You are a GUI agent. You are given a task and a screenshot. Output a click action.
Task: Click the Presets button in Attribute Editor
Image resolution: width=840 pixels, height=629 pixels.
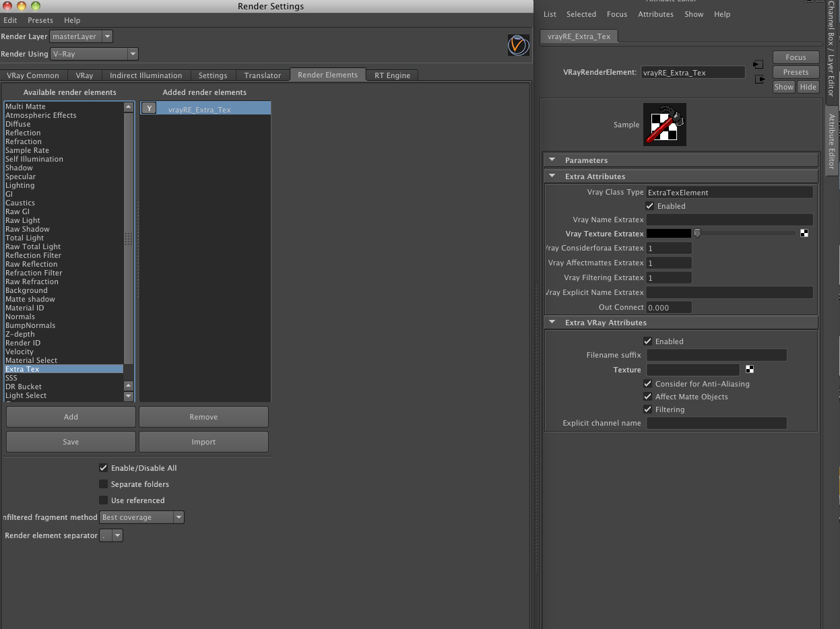click(x=796, y=72)
